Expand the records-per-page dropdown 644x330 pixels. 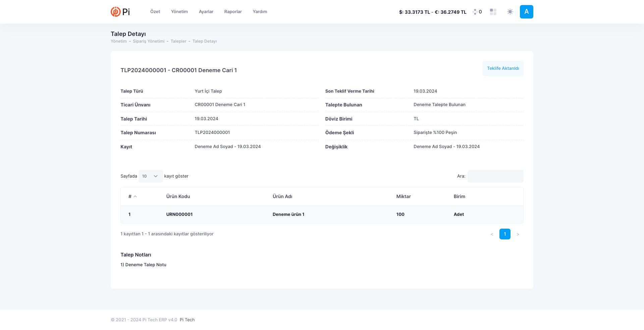click(x=150, y=176)
